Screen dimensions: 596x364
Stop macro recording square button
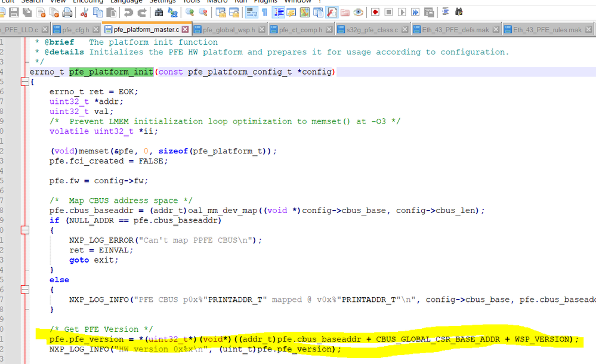pyautogui.click(x=388, y=13)
